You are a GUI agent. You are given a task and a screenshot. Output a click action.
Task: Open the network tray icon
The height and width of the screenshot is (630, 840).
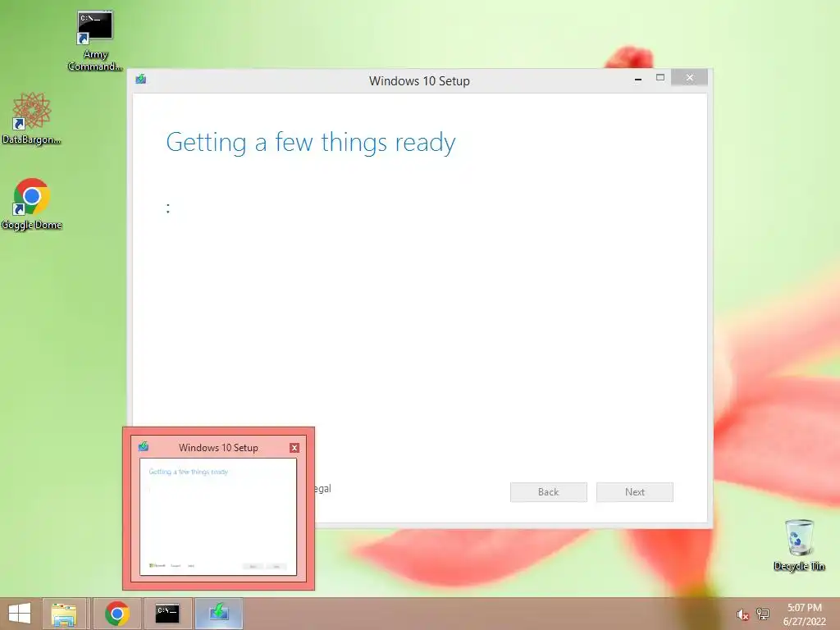762,614
